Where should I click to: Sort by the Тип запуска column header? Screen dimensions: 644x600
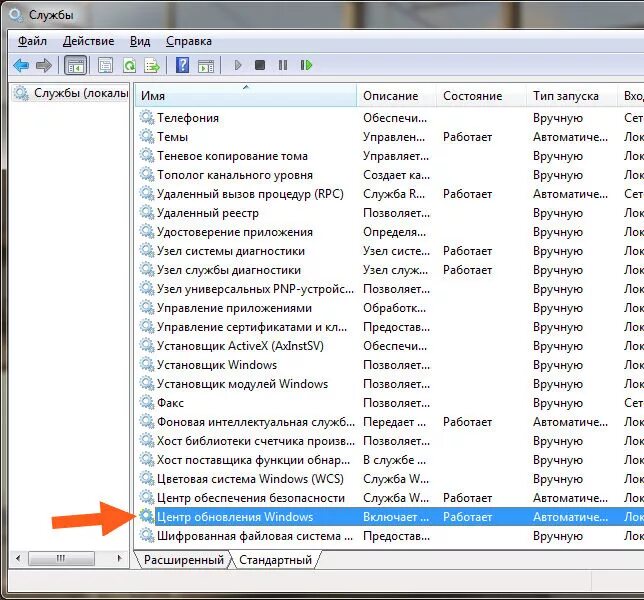tap(572, 96)
